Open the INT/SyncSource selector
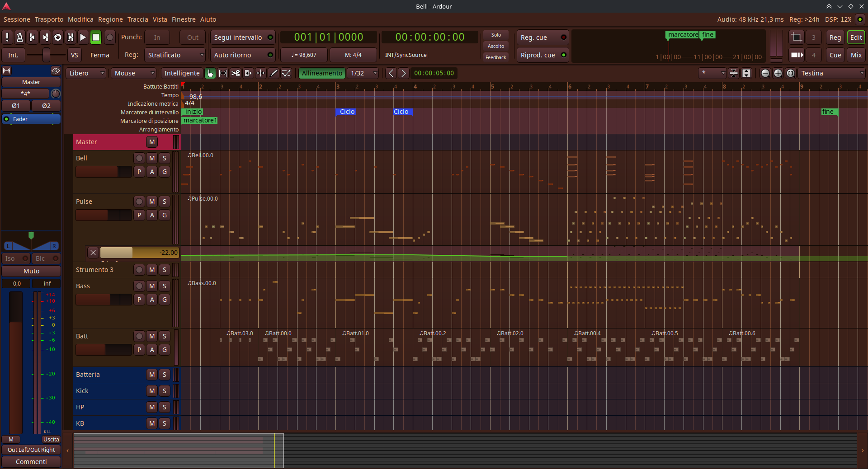The width and height of the screenshot is (868, 469). point(406,55)
